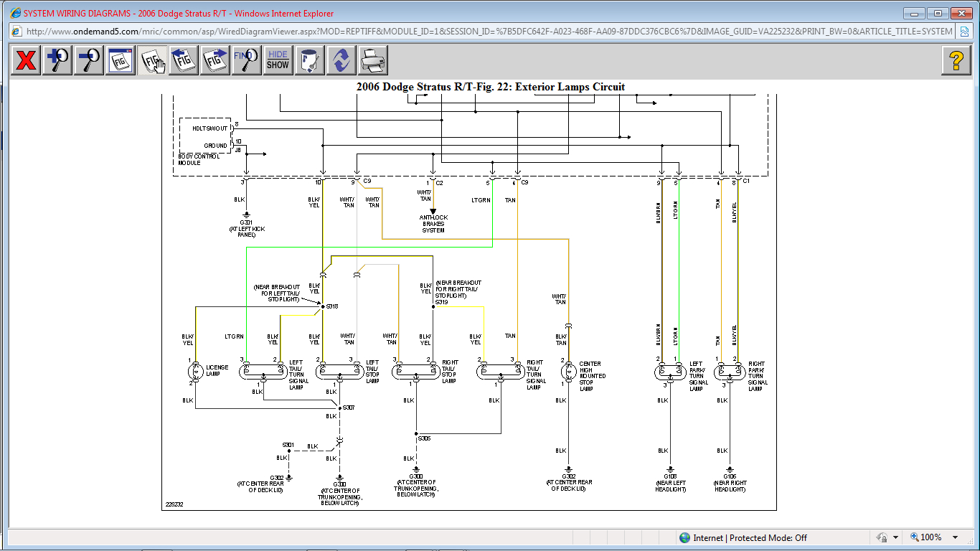The height and width of the screenshot is (551, 980).
Task: Click the splice label 'S305'
Action: pyautogui.click(x=424, y=438)
